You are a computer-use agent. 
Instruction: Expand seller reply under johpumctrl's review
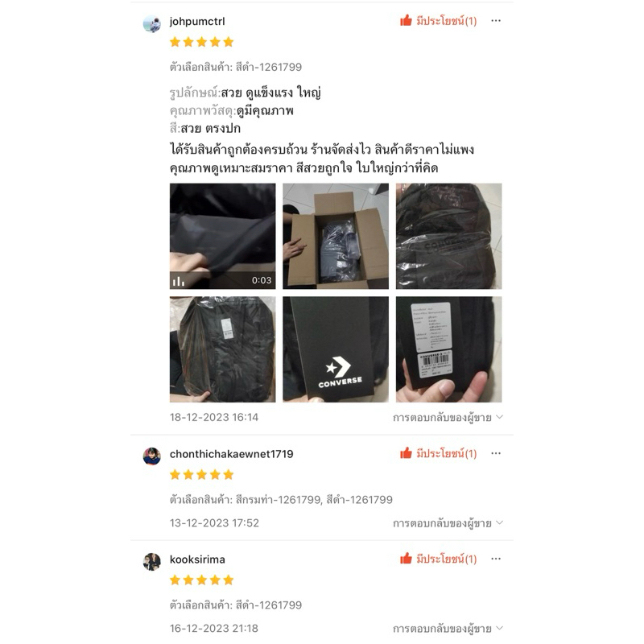tap(448, 418)
